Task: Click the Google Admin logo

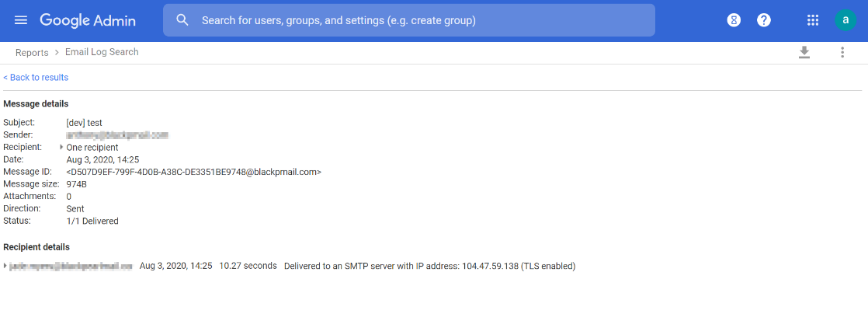Action: 88,20
